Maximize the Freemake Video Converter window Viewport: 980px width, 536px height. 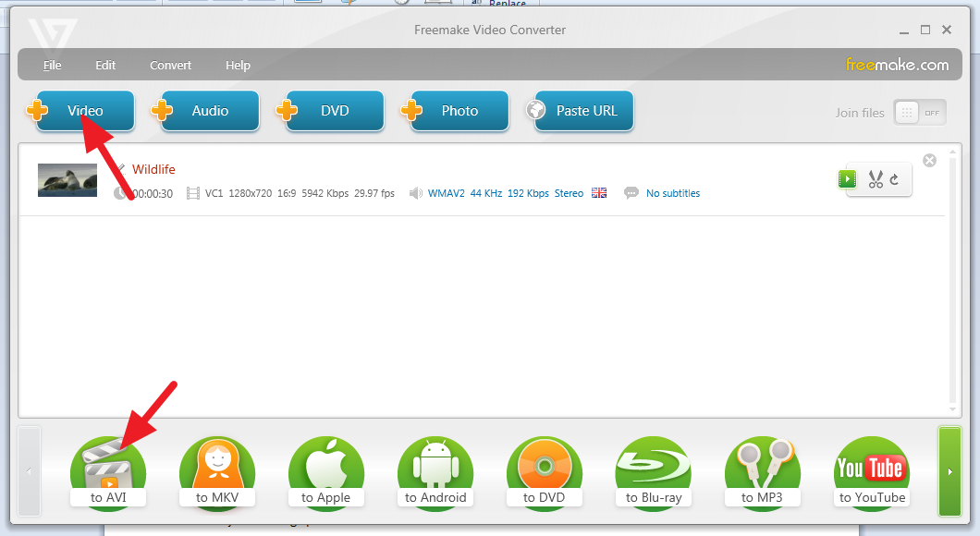pos(925,30)
